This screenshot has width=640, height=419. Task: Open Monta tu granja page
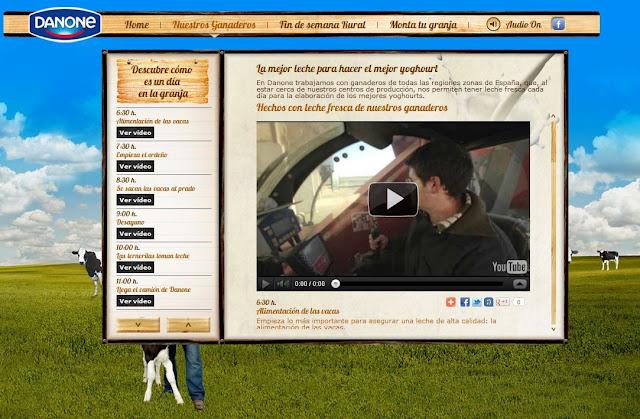(423, 25)
